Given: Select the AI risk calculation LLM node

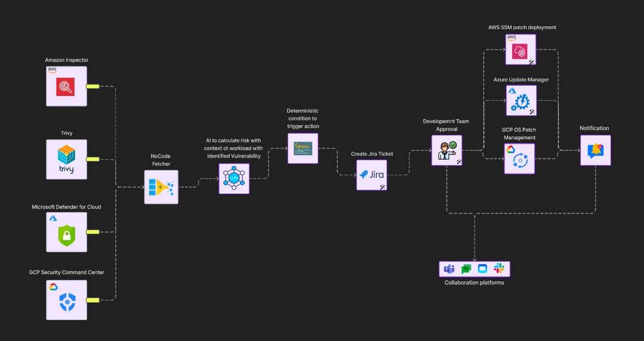Looking at the screenshot, I should (234, 178).
